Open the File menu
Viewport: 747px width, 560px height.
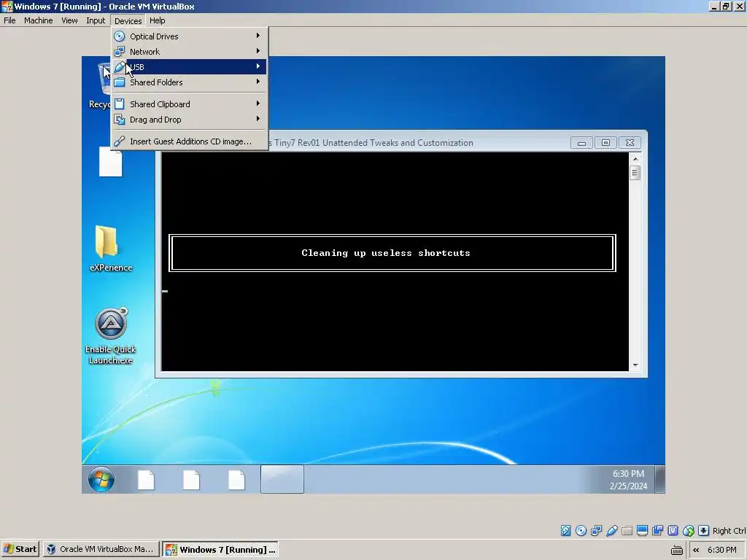coord(9,20)
